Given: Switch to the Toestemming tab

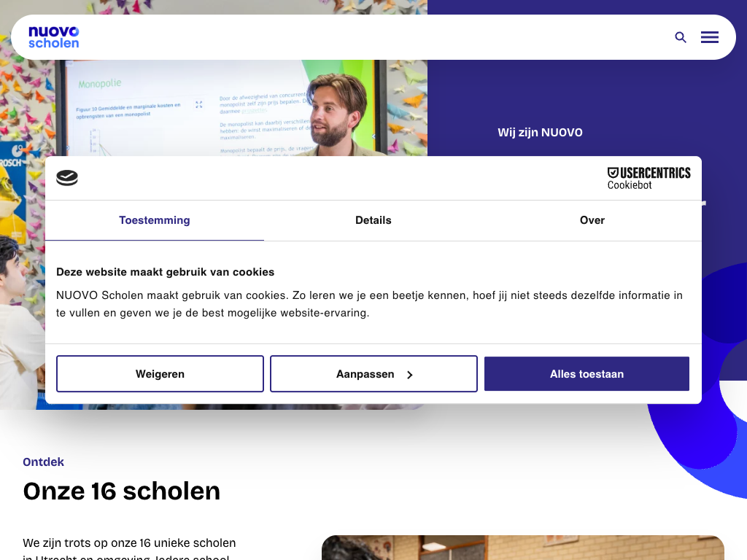Looking at the screenshot, I should coord(155,220).
